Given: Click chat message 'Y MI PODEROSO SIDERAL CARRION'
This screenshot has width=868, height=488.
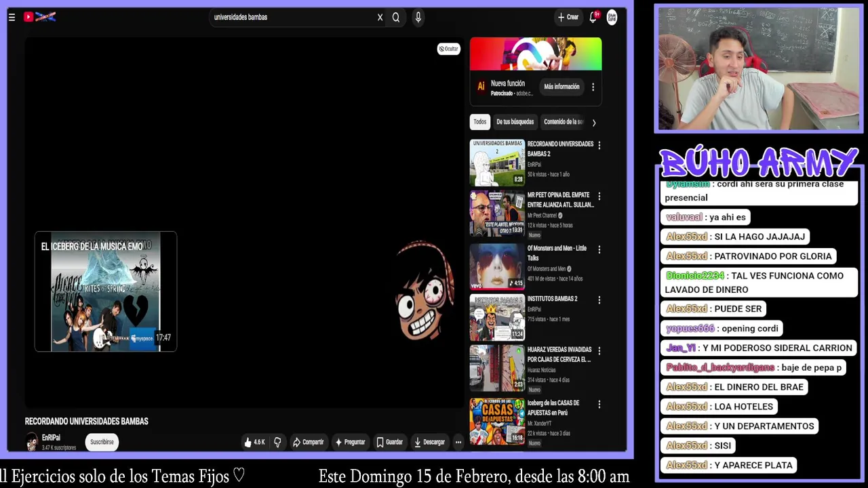Looking at the screenshot, I should coord(759,348).
